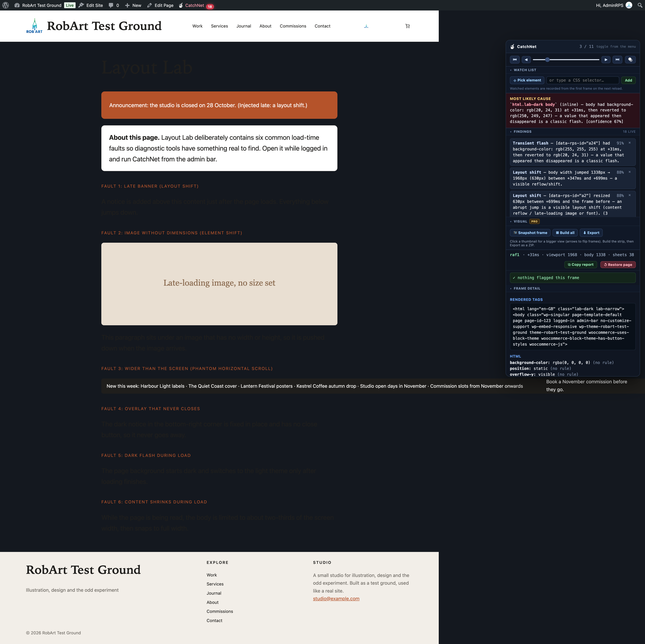Click Copy report button
The width and height of the screenshot is (645, 644).
[x=581, y=265]
